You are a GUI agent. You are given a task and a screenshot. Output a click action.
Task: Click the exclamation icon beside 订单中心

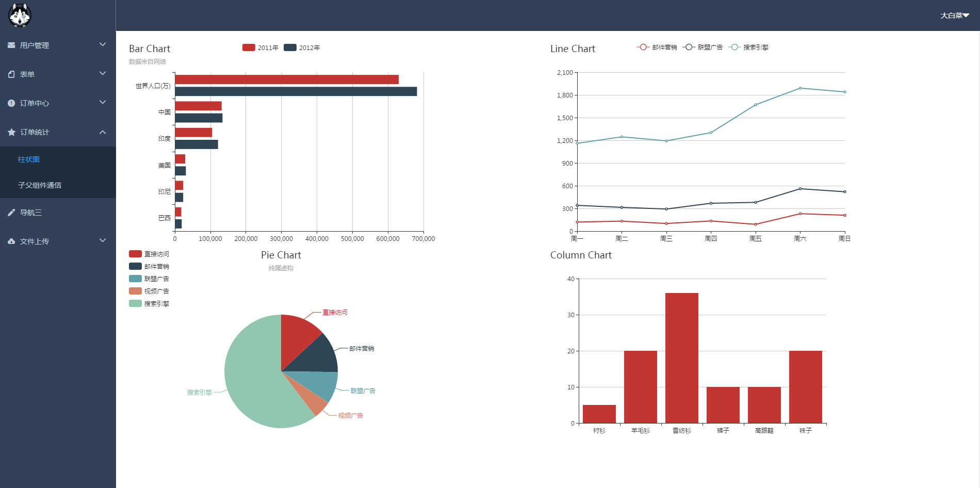[11, 103]
